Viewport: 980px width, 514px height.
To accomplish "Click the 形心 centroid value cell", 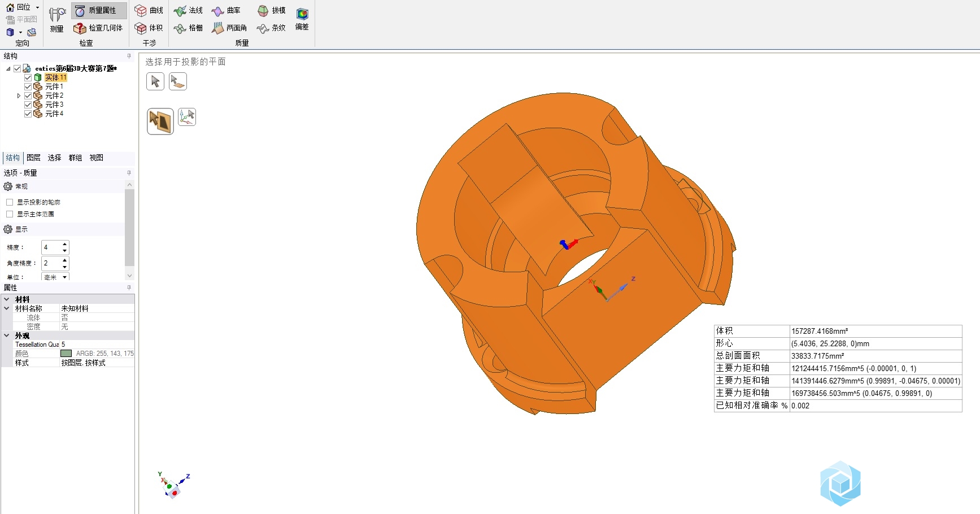I will pos(876,343).
